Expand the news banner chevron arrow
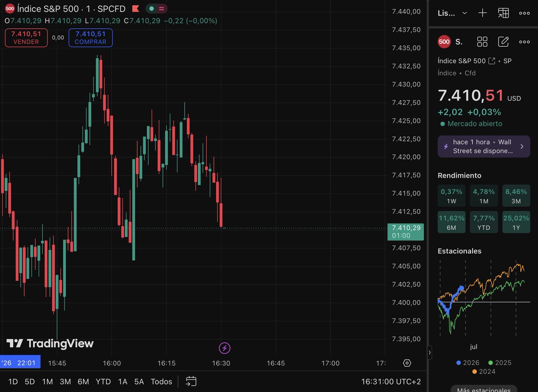The width and height of the screenshot is (538, 392). (522, 146)
